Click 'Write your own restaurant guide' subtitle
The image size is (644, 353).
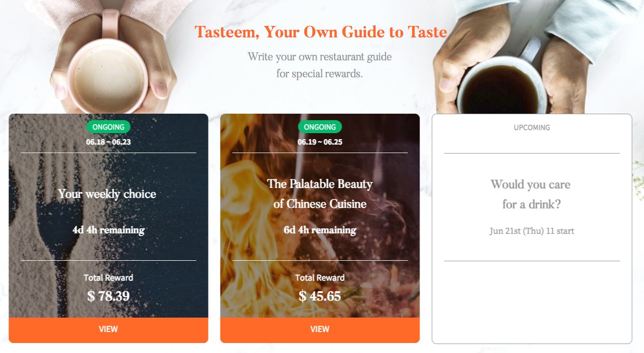[320, 56]
